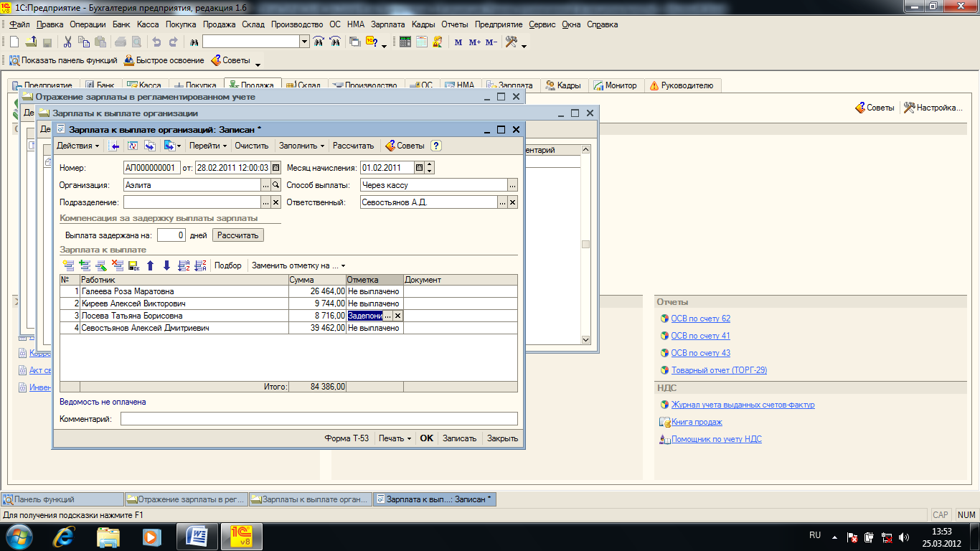Open the Печать dropdown at the bottom

(x=395, y=438)
